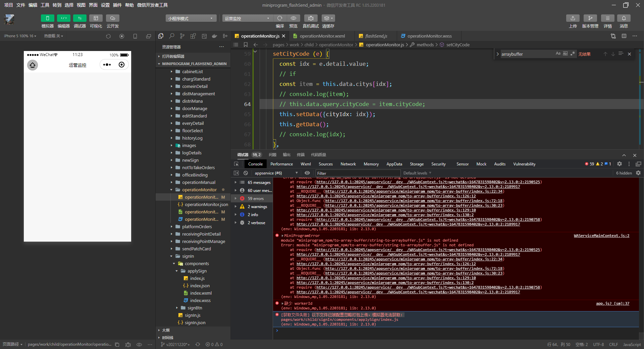The height and width of the screenshot is (349, 644).
Task: Copy page path icon in status bar
Action: [117, 345]
